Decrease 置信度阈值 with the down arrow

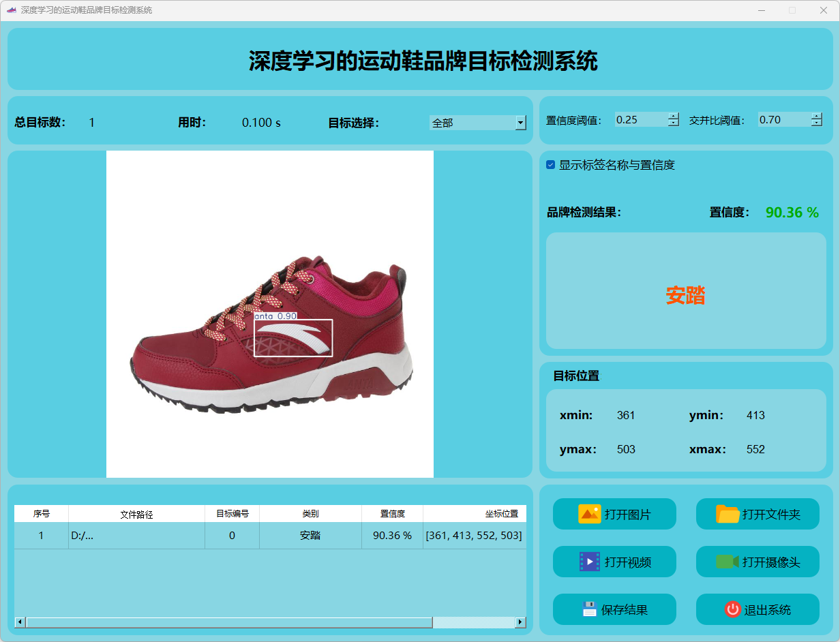pos(674,123)
